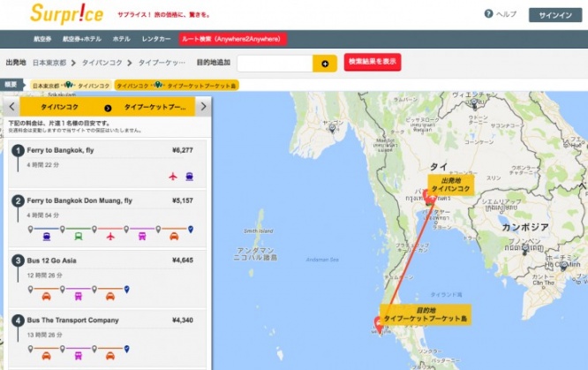This screenshot has height=370, width=588.
Task: Click the purple bus icon in route 3
Action: tap(78, 297)
